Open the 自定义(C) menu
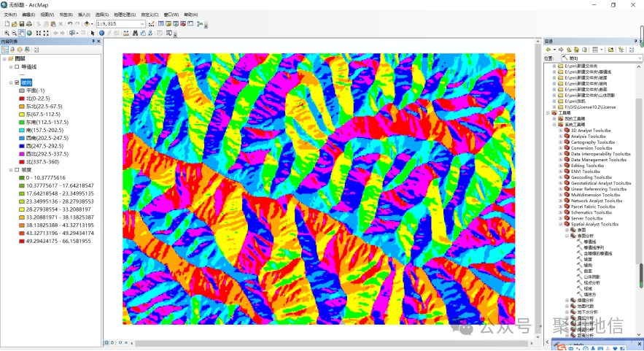The image size is (644, 351). (x=150, y=15)
